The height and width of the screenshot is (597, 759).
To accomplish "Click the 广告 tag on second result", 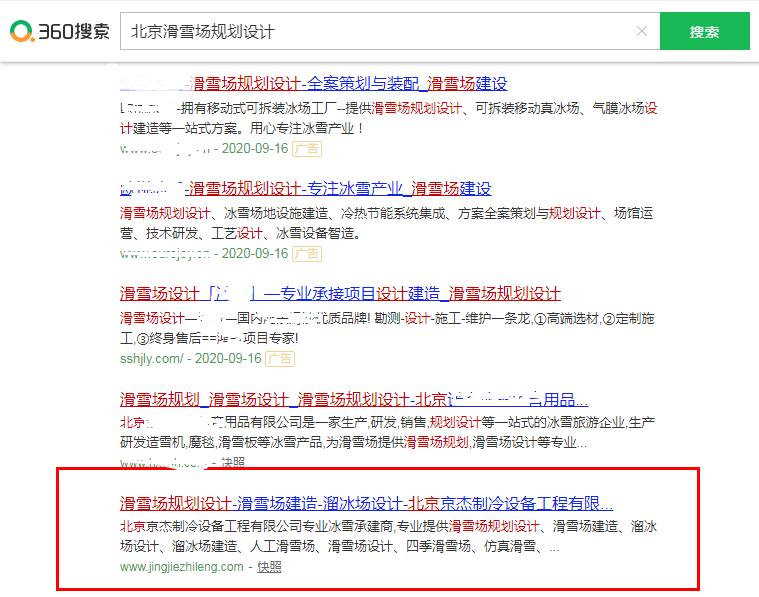I will click(x=307, y=254).
